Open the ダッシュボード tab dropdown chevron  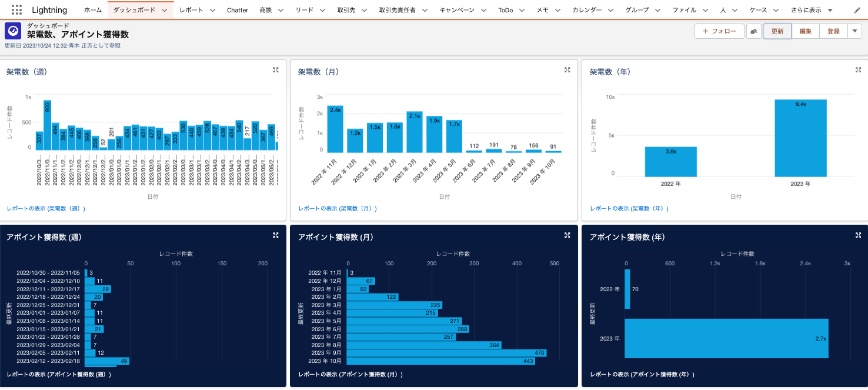(164, 11)
